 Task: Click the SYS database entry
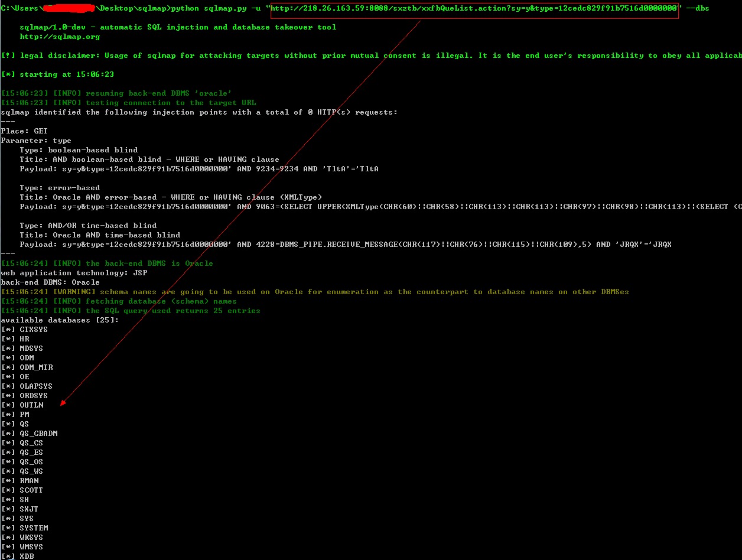pos(17,519)
